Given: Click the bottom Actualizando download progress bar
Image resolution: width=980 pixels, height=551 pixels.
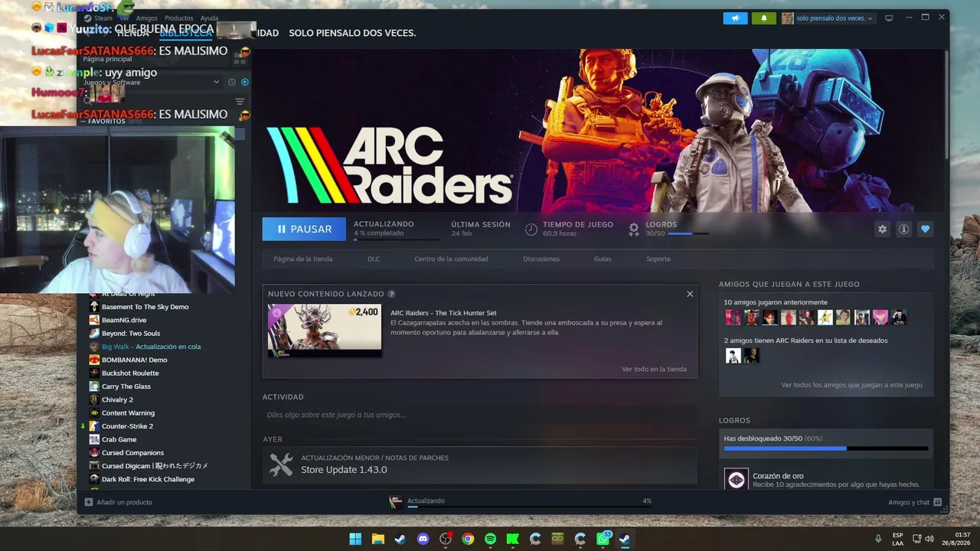Looking at the screenshot, I should click(529, 507).
